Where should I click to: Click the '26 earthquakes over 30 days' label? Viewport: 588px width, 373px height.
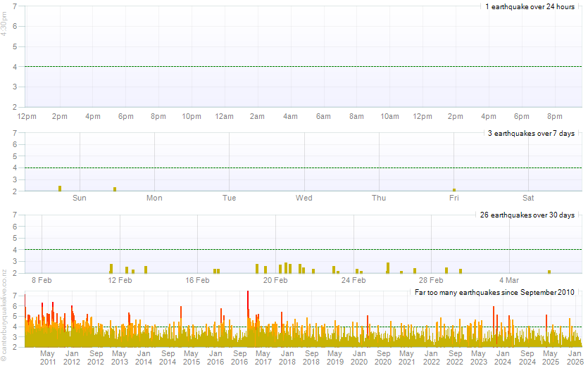[x=527, y=215]
